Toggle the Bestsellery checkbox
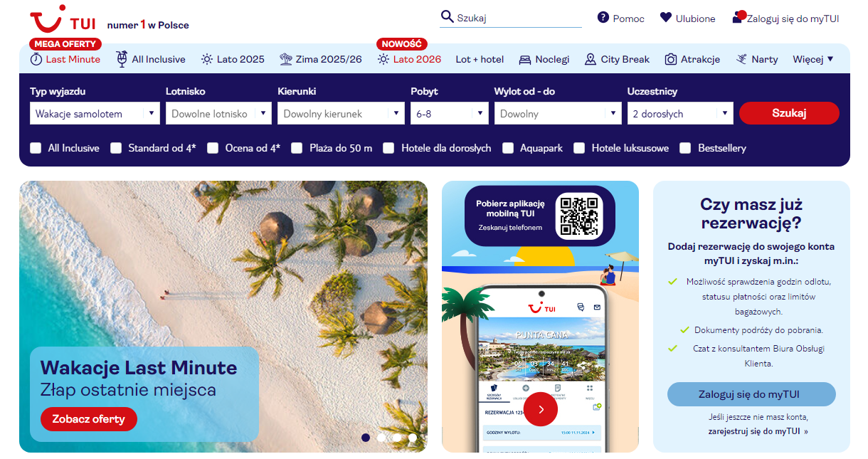 685,148
